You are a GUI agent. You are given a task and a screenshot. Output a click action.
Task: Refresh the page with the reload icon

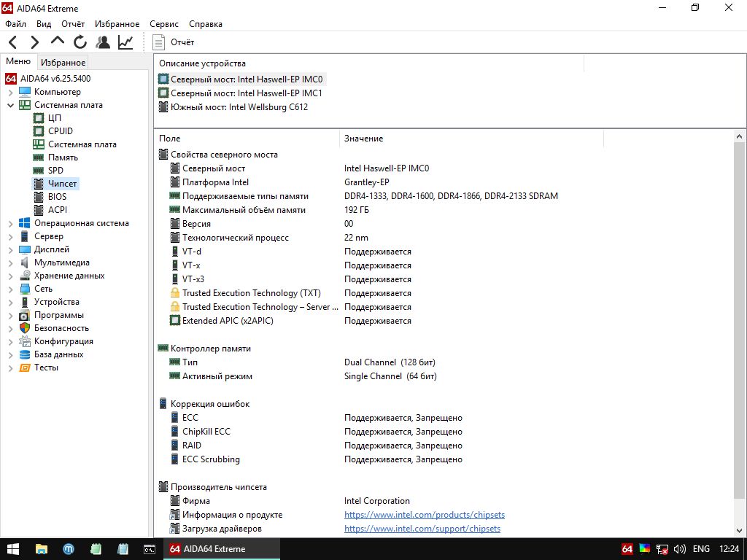click(x=80, y=42)
